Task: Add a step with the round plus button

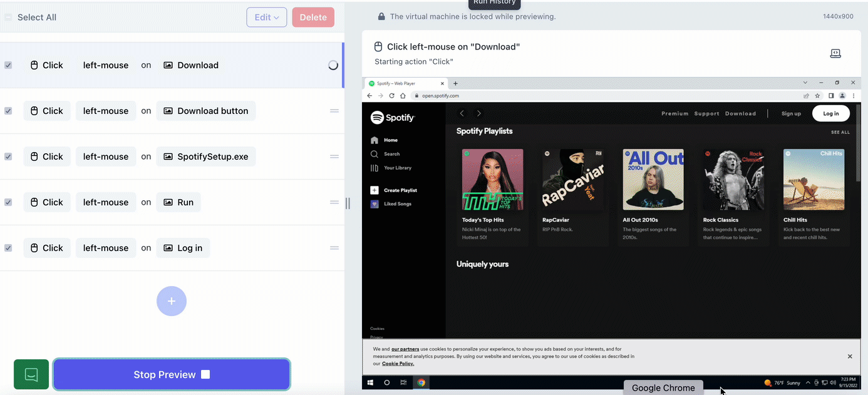Action: 172,301
